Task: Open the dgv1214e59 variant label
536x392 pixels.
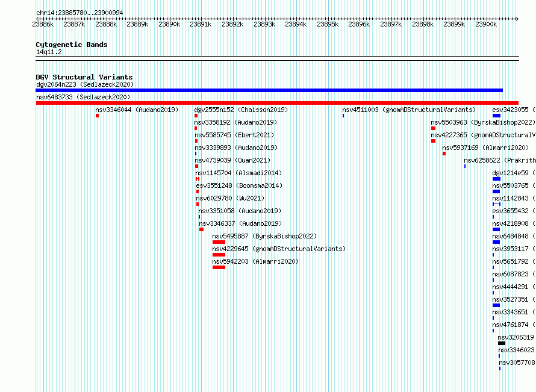Action: 514,173
